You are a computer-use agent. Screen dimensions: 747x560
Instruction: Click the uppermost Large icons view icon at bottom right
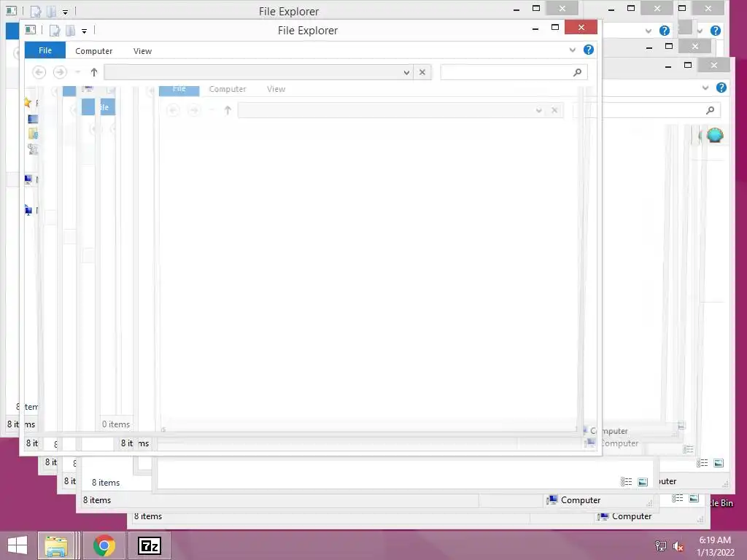[x=719, y=463]
